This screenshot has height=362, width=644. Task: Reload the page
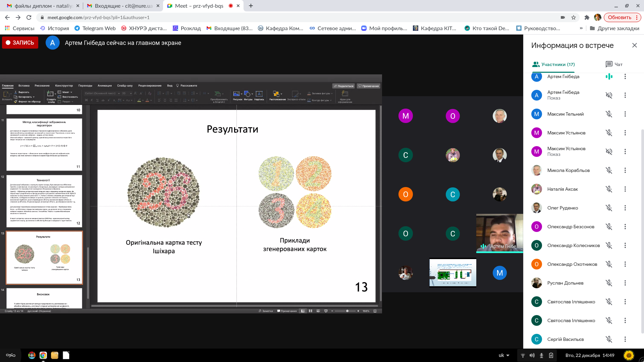[x=29, y=17]
